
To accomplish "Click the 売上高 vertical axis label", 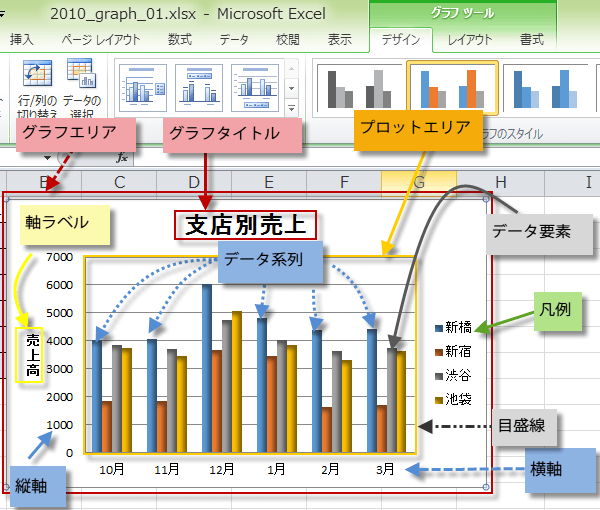I will [x=33, y=355].
